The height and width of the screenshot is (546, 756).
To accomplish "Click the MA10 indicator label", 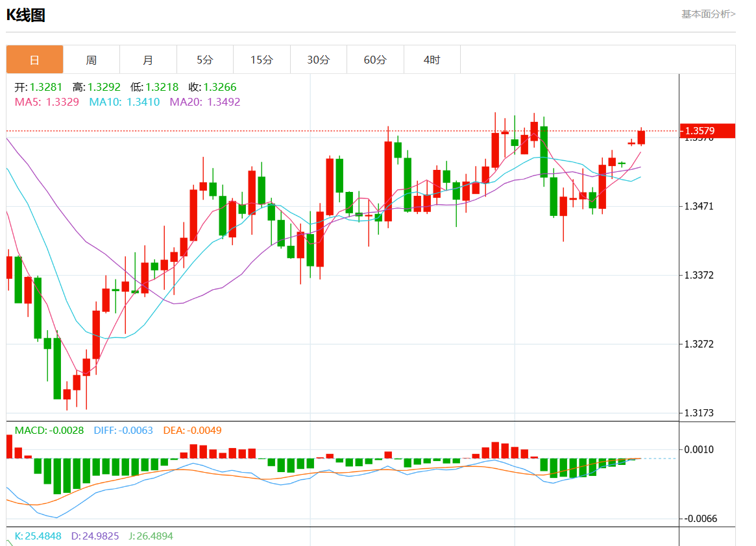I will pyautogui.click(x=124, y=102).
